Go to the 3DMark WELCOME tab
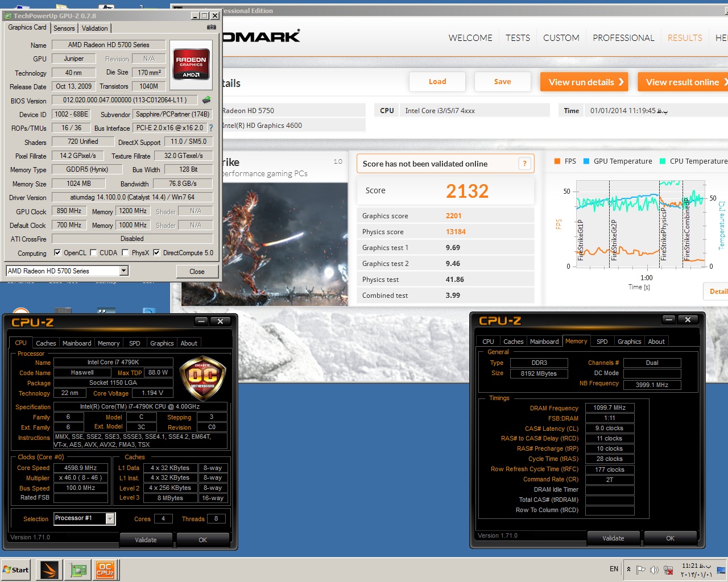 click(x=470, y=38)
